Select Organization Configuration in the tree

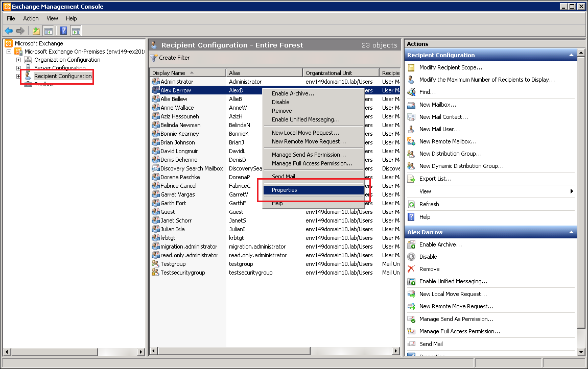tap(67, 60)
